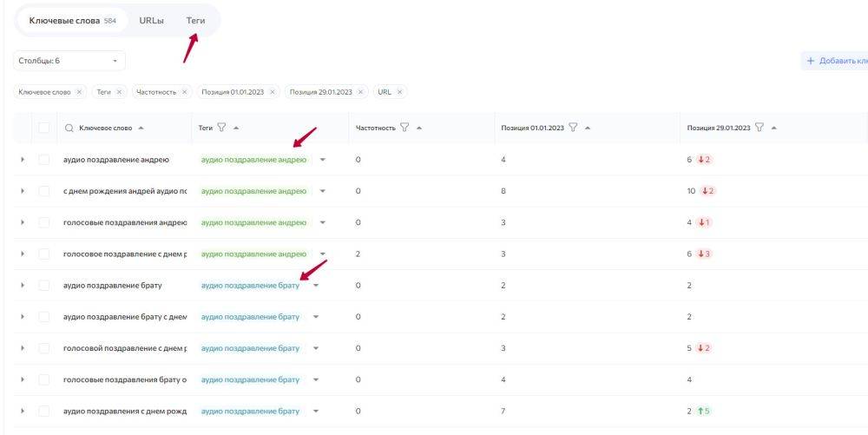Remove the Теги column chip
The image size is (868, 435).
point(119,92)
